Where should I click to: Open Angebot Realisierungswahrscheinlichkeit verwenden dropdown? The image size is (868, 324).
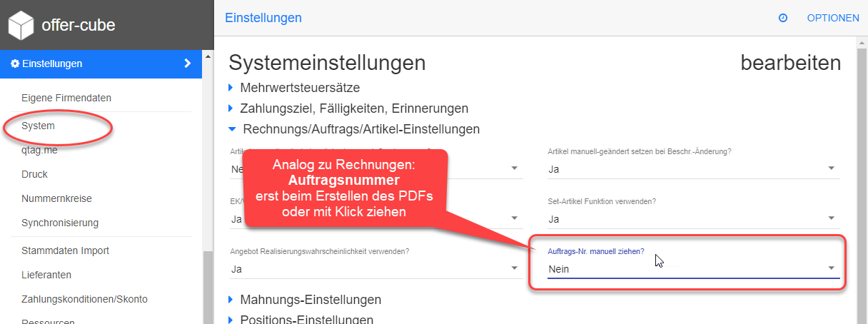coord(376,268)
